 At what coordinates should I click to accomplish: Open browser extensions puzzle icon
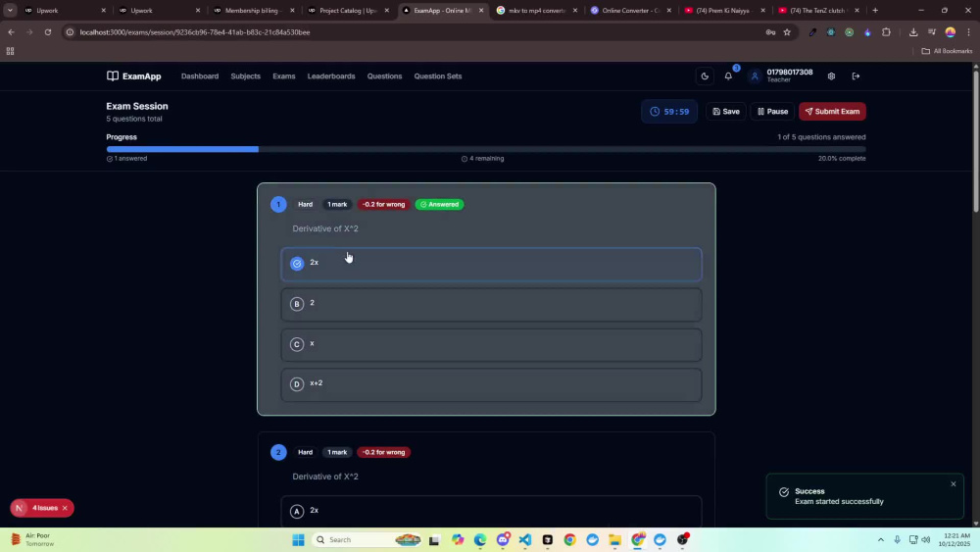coord(886,32)
